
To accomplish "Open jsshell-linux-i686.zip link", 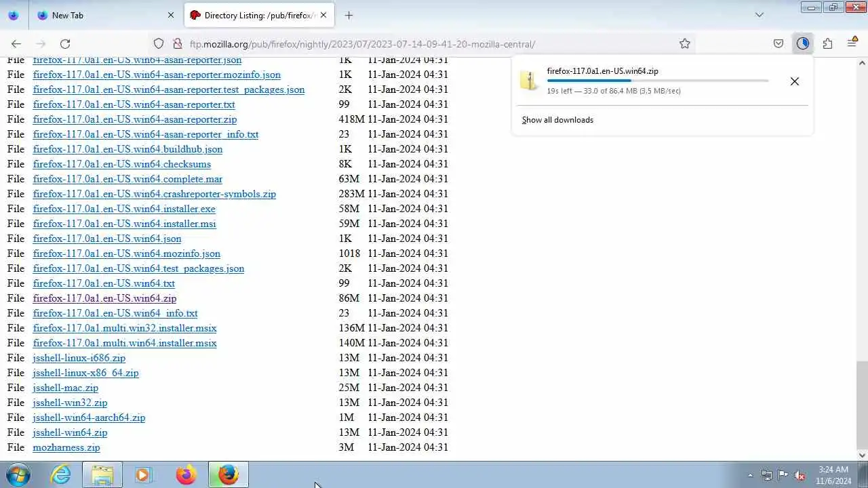I will 79,358.
